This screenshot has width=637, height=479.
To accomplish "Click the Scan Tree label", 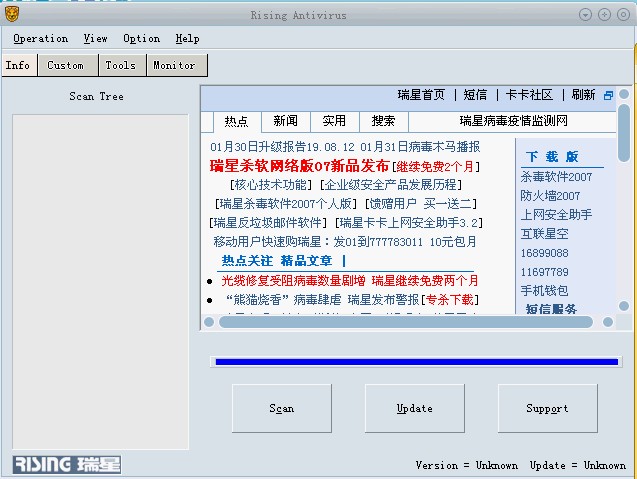I will pos(96,96).
